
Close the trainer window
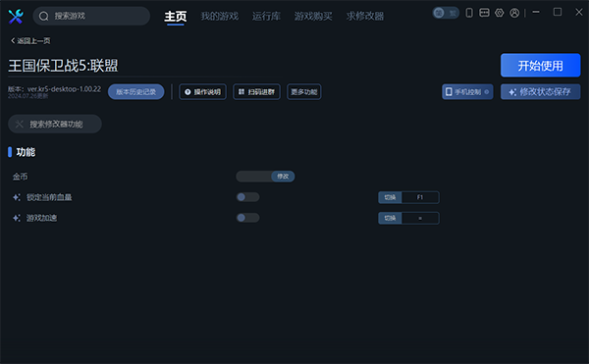click(x=579, y=12)
